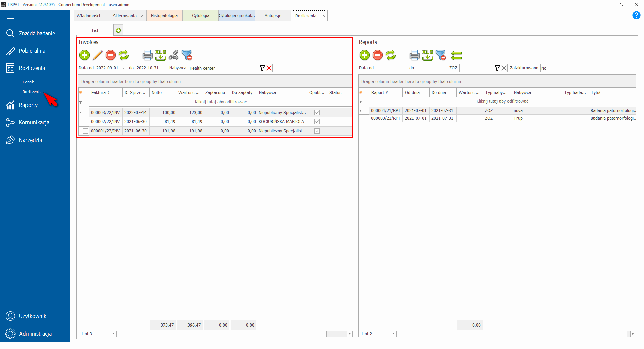Sort by the Netto column header
The height and width of the screenshot is (349, 644).
pyautogui.click(x=162, y=93)
